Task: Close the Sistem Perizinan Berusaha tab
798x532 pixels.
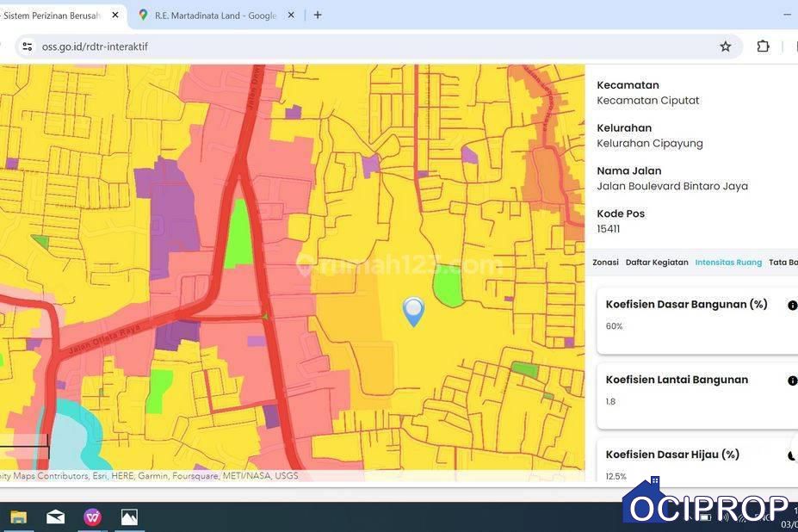Action: [x=115, y=15]
